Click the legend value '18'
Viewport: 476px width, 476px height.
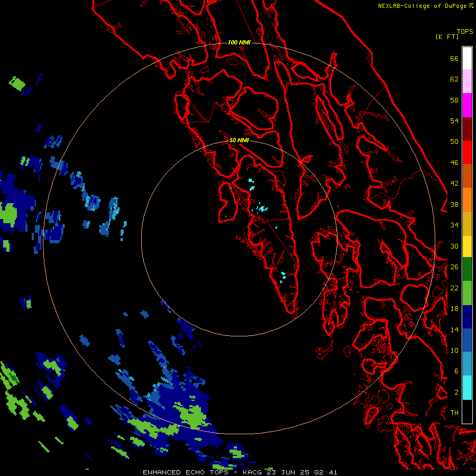pos(454,308)
